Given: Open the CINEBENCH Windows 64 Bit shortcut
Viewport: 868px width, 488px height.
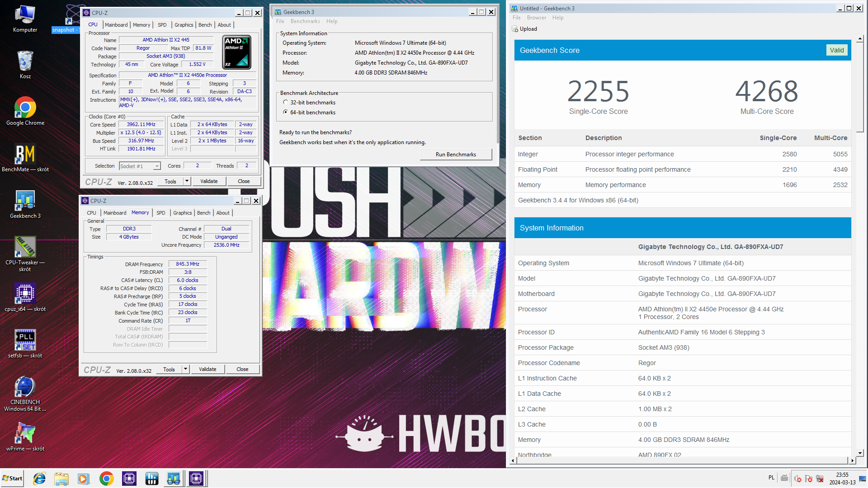Looking at the screenshot, I should (25, 394).
